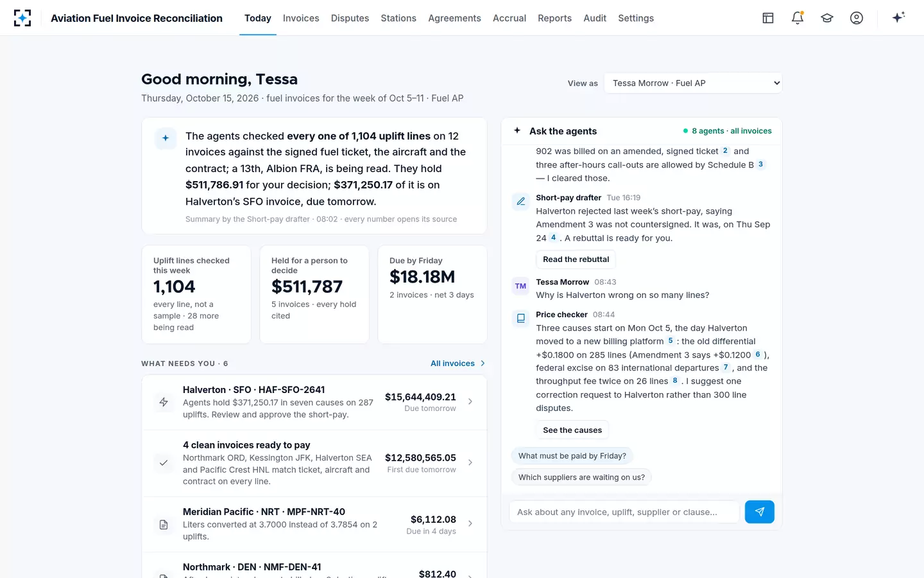Open the user account icon
This screenshot has width=924, height=578.
pyautogui.click(x=857, y=18)
